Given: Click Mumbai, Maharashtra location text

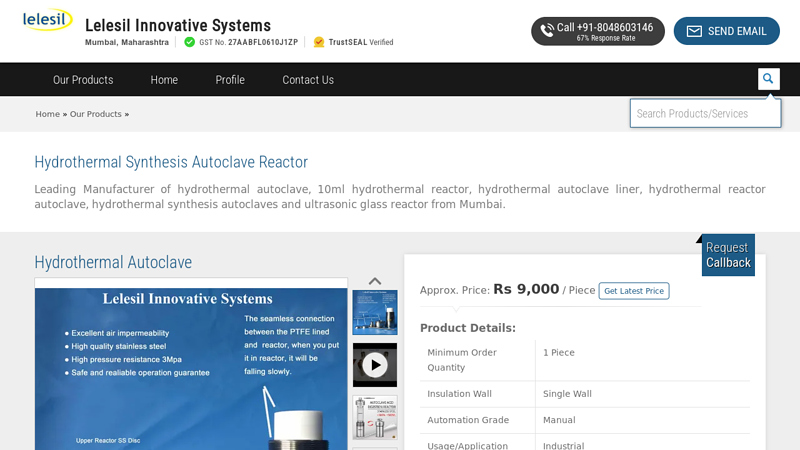Looking at the screenshot, I should pos(127,42).
